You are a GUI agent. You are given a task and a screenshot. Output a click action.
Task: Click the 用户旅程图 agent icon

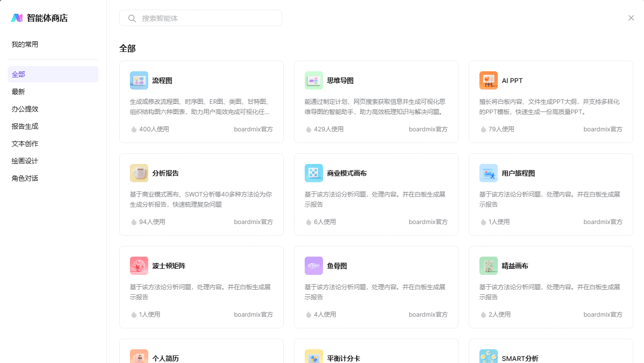(x=488, y=173)
